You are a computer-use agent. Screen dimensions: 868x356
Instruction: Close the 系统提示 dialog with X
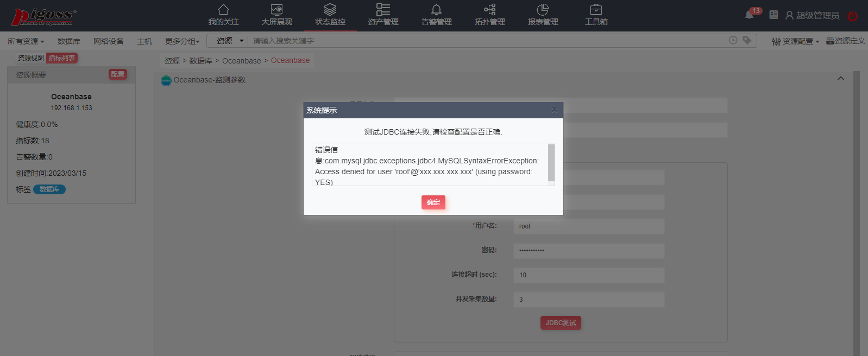[x=555, y=110]
